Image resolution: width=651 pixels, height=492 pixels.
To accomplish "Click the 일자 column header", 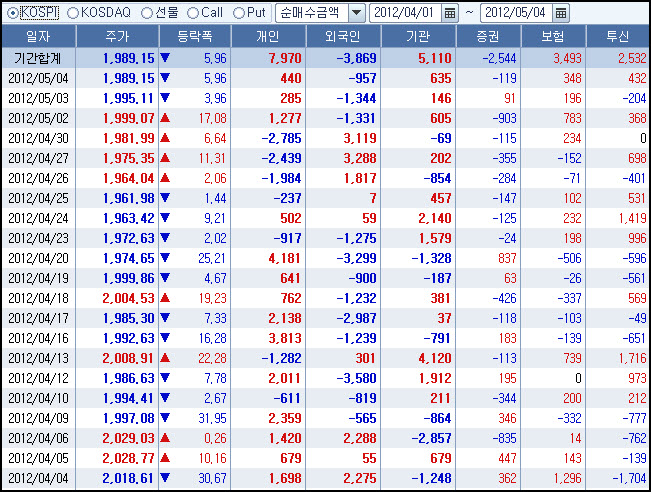I will [x=39, y=37].
